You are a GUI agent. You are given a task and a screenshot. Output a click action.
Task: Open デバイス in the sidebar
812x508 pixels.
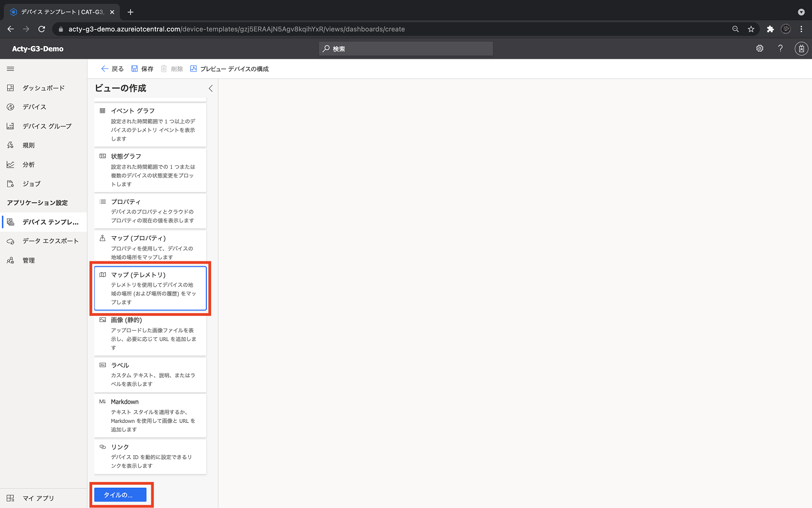click(43, 107)
